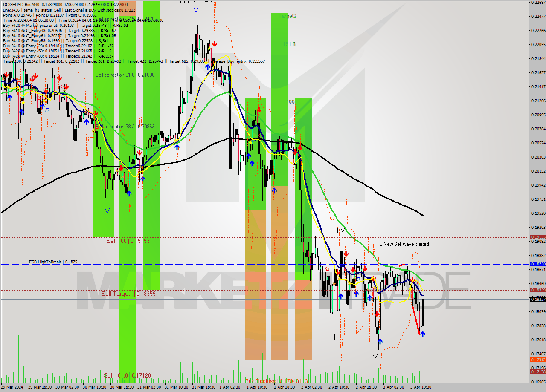Click the blue 'V' wave label near top
The height and width of the screenshot is (392, 546).
tap(195, 10)
